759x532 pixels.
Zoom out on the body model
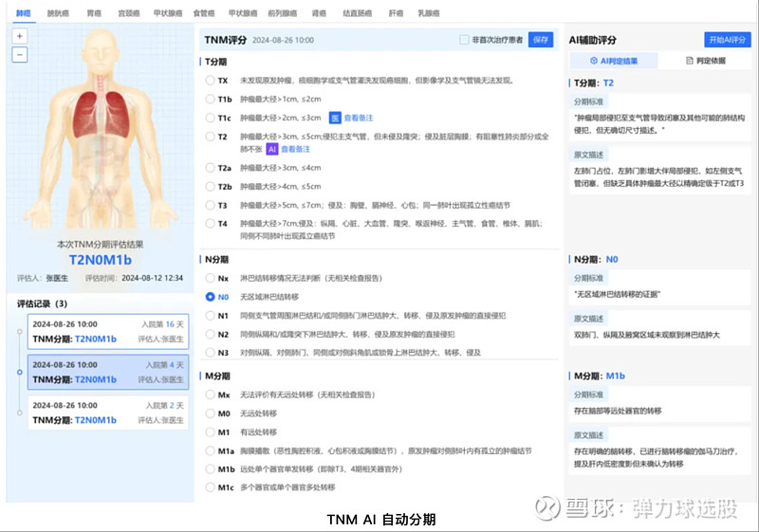[x=20, y=54]
